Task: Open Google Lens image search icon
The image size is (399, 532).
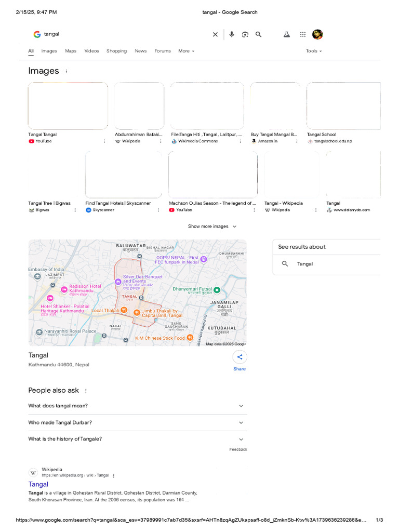Action: (245, 34)
